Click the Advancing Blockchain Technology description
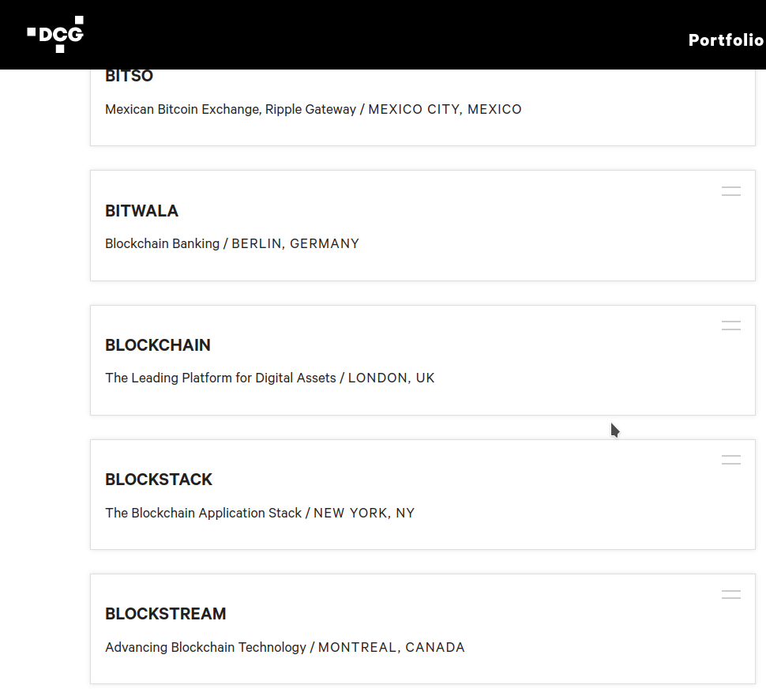The image size is (766, 700). [x=205, y=647]
